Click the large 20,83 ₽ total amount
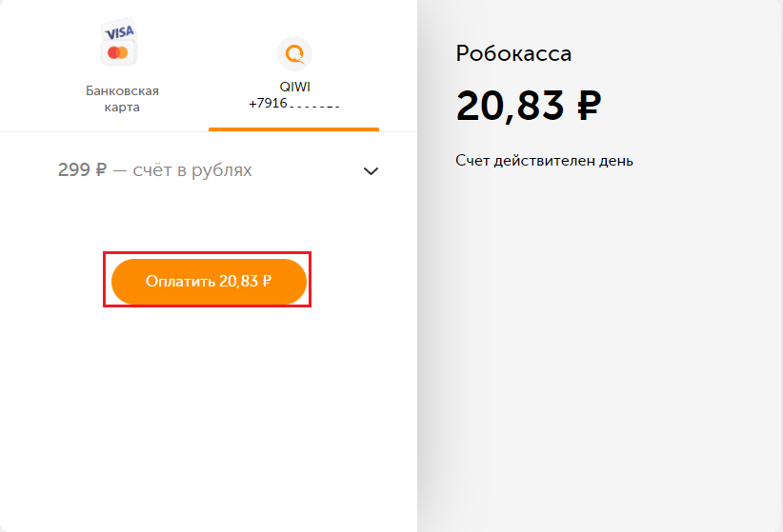Viewport: 783px width, 532px height. coord(529,106)
